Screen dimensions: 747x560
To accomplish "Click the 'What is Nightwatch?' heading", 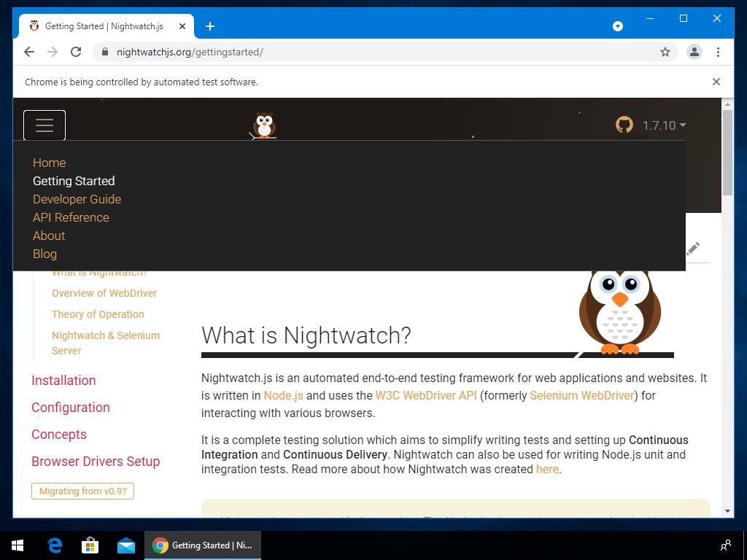I will click(306, 335).
